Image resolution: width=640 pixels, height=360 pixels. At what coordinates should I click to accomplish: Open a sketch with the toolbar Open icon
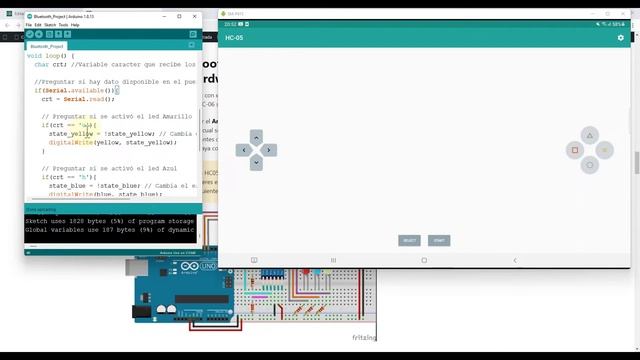point(58,34)
